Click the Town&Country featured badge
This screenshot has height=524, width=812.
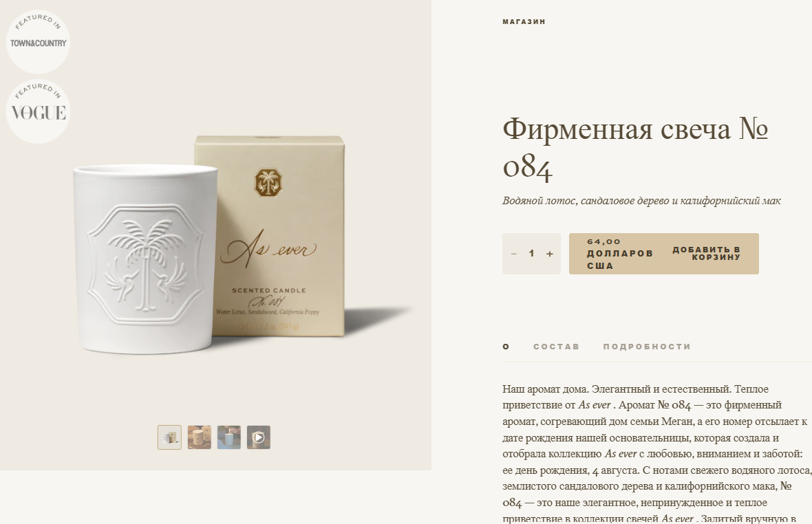coord(38,41)
